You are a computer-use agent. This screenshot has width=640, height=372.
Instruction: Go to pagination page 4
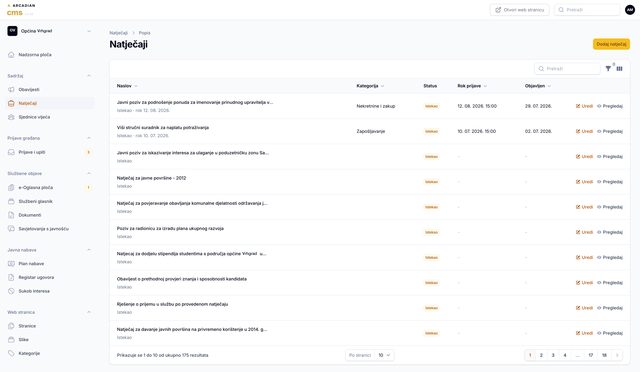(565, 355)
